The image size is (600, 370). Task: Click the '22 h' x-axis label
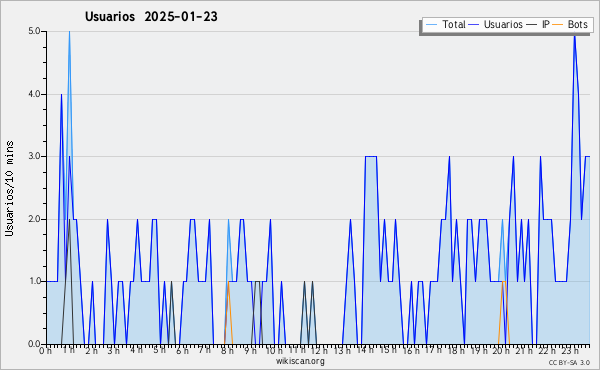click(x=547, y=351)
